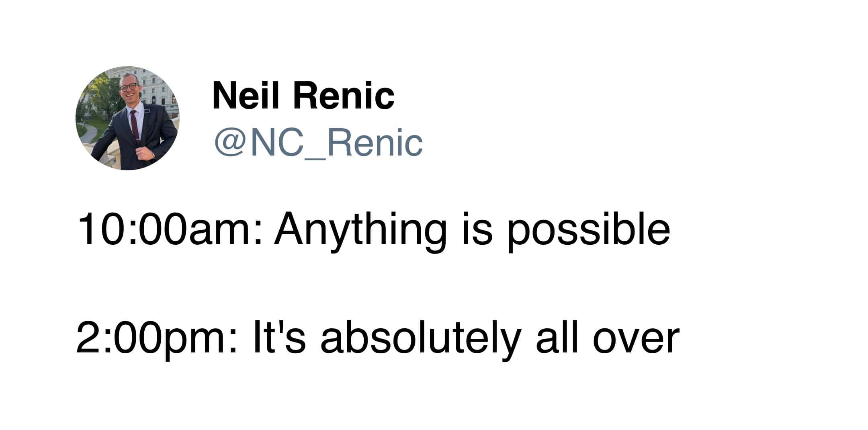Open the @NC_Renic handle link
Image resolution: width=868 pixels, height=430 pixels.
318,143
